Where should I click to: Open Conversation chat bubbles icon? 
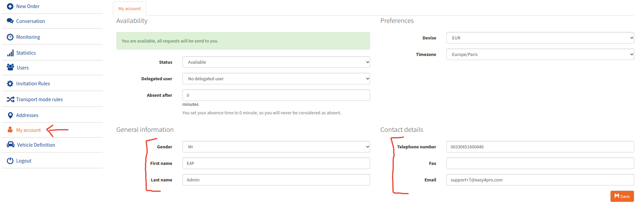[10, 21]
